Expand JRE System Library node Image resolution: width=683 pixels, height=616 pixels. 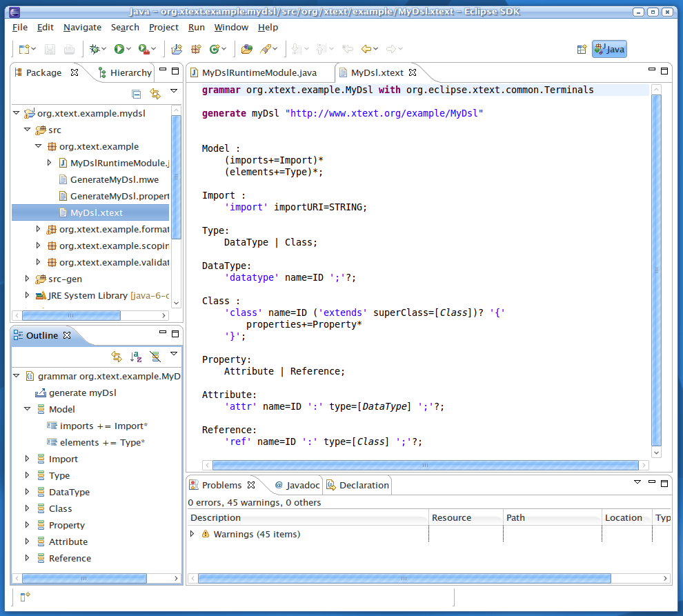pyautogui.click(x=27, y=295)
